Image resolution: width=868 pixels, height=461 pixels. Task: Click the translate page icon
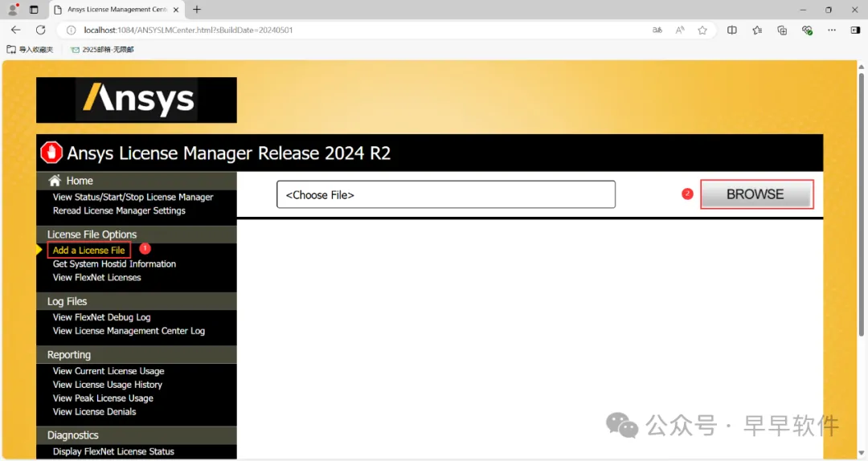tap(657, 30)
